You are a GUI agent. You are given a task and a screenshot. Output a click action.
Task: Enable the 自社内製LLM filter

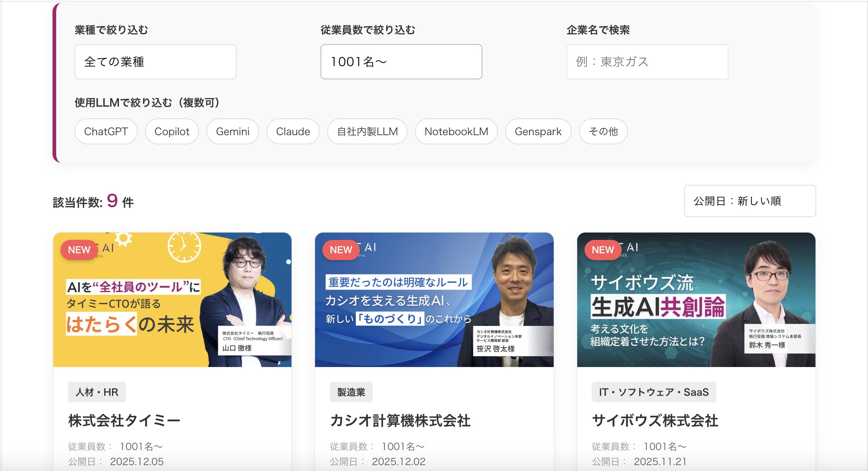click(x=367, y=132)
